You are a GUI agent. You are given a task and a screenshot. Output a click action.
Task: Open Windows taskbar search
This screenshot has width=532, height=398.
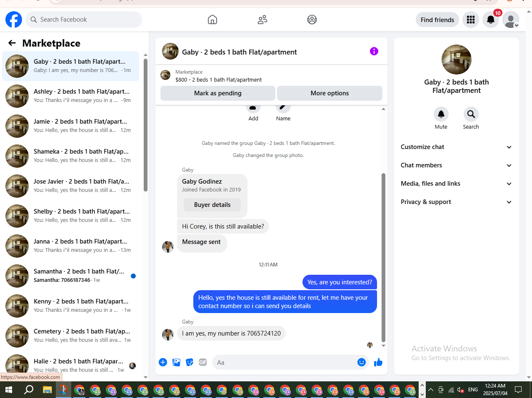tap(29, 390)
